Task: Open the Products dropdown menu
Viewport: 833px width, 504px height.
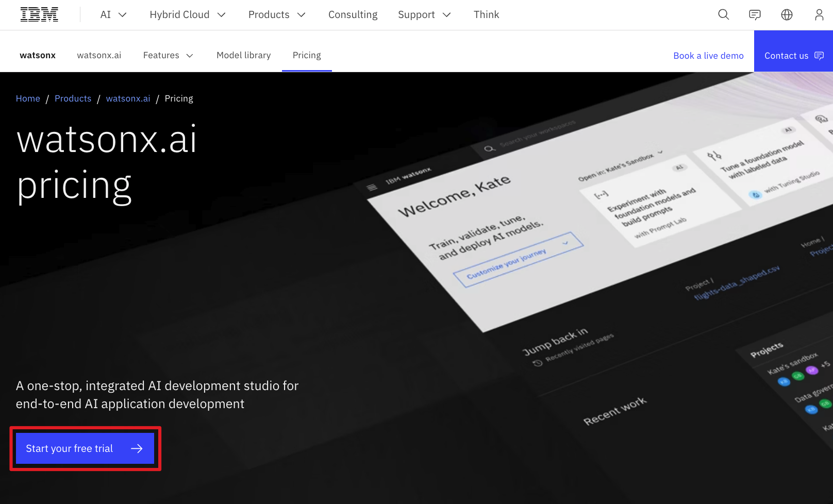Action: pyautogui.click(x=277, y=14)
